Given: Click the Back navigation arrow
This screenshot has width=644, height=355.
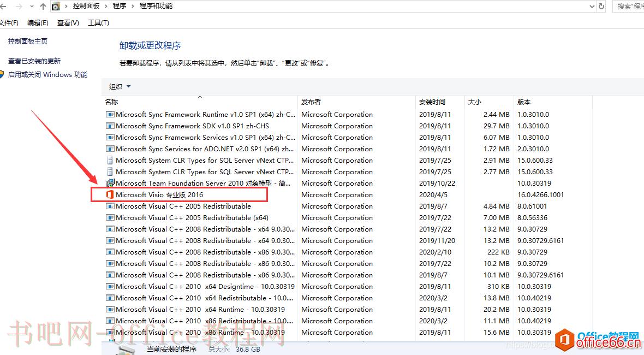Looking at the screenshot, I should click(3, 6).
